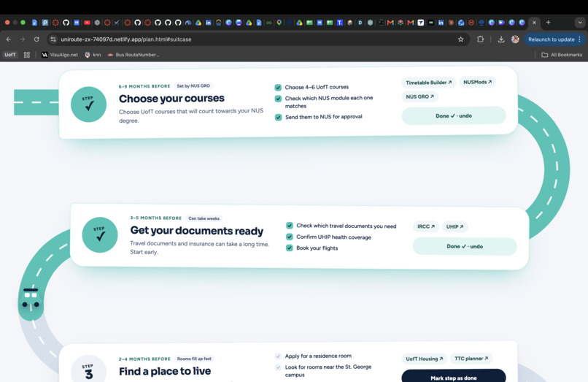View site information icon in address bar
588x382 pixels.
(x=53, y=39)
